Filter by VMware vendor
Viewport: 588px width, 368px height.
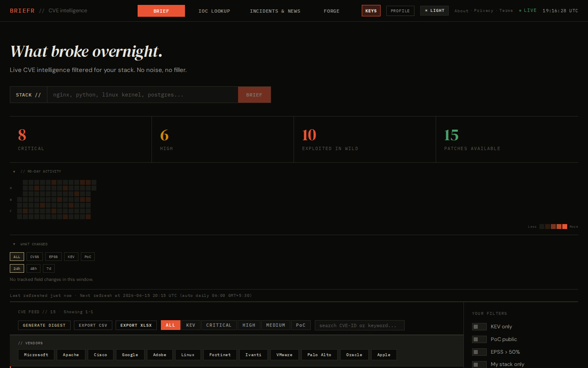[285, 355]
